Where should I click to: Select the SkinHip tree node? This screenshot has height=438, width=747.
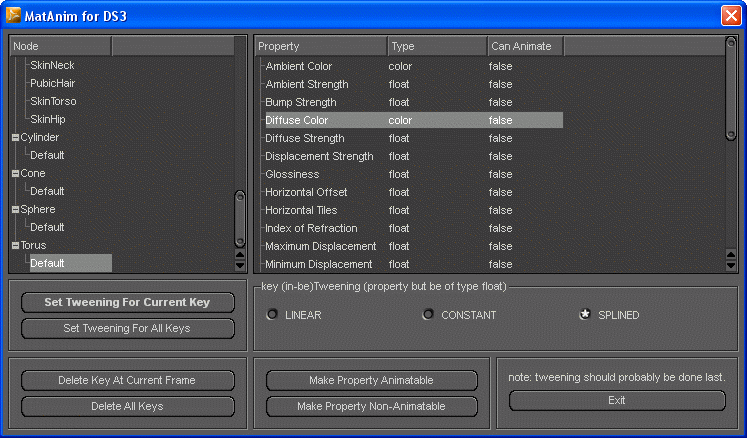48,119
